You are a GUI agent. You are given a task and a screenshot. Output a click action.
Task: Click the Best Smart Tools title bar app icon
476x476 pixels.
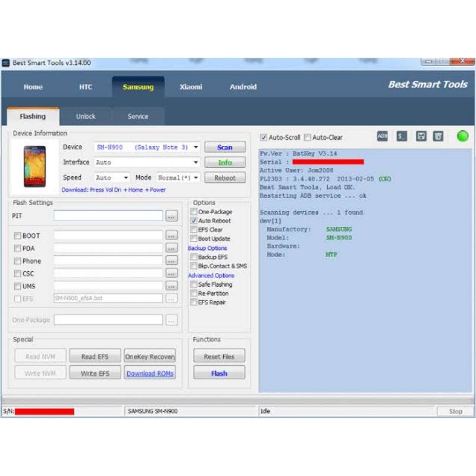pos(6,63)
